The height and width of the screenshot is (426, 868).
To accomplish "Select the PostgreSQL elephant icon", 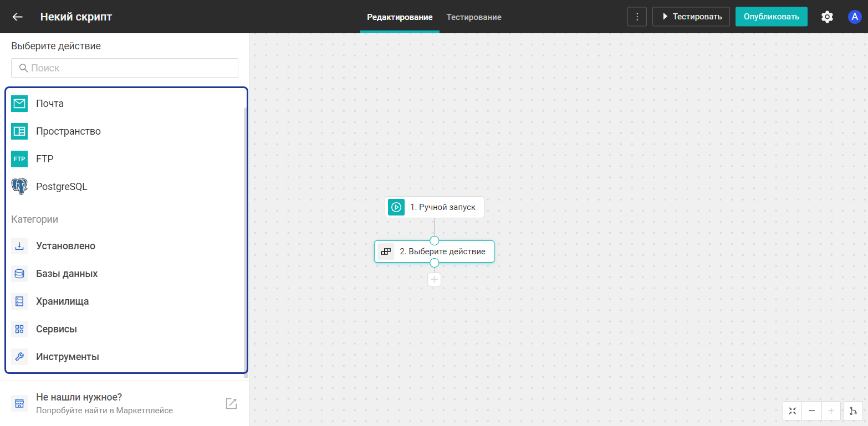I will tap(19, 187).
